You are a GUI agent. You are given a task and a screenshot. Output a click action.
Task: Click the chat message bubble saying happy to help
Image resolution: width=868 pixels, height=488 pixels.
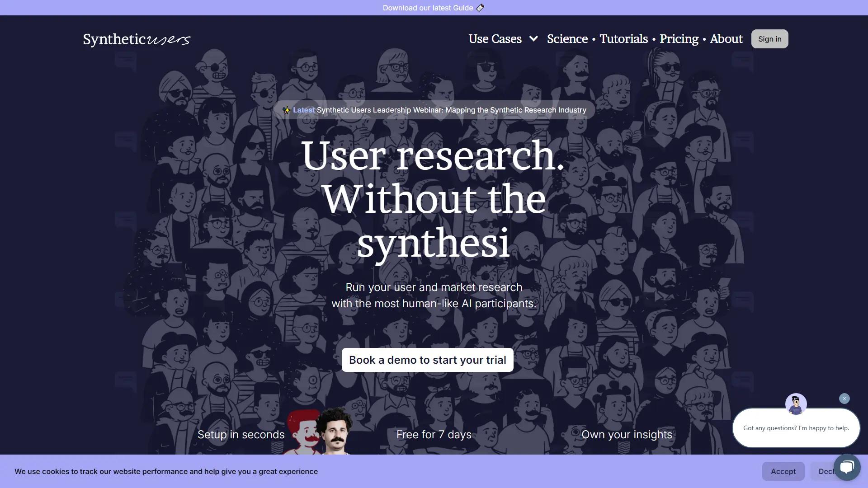pos(796,427)
